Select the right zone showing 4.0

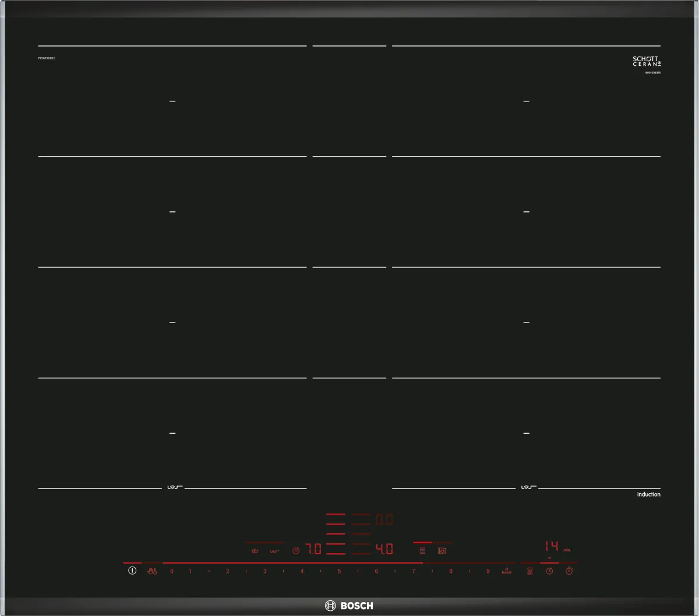[x=384, y=549]
